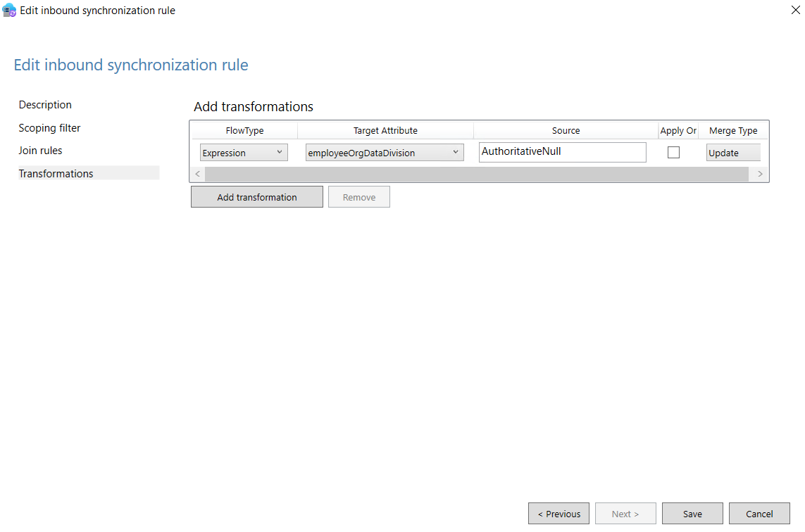
Task: Toggle the Apply Once checkbox
Action: 673,152
